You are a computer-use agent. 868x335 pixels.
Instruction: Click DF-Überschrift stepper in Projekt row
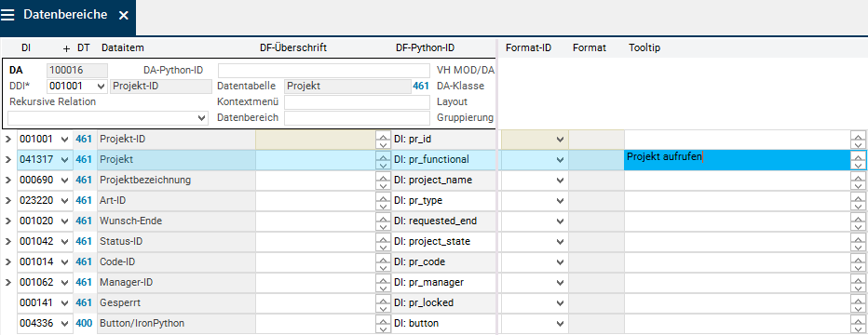[x=383, y=160]
